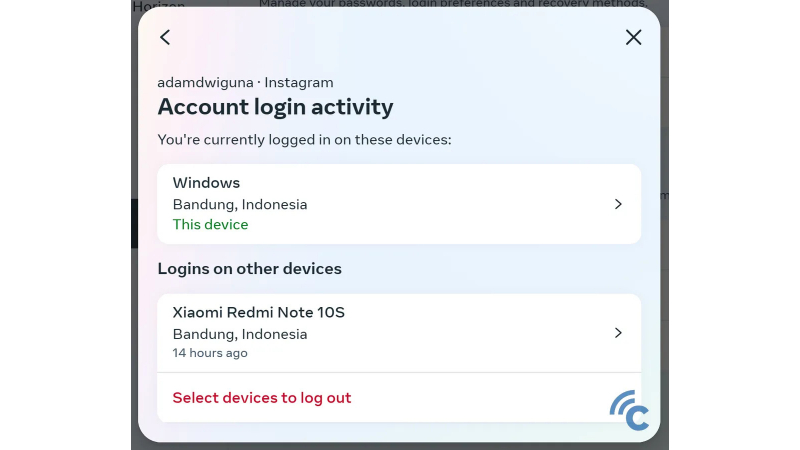Open the Xiaomi Redmi Note 10S entry
The width and height of the screenshot is (800, 450).
(258, 312)
